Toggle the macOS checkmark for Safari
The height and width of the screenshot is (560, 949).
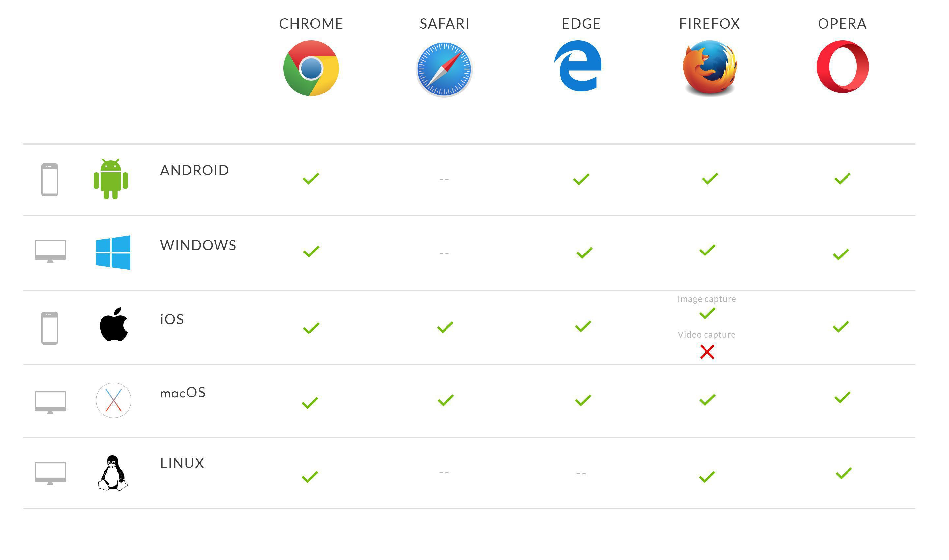(x=444, y=400)
